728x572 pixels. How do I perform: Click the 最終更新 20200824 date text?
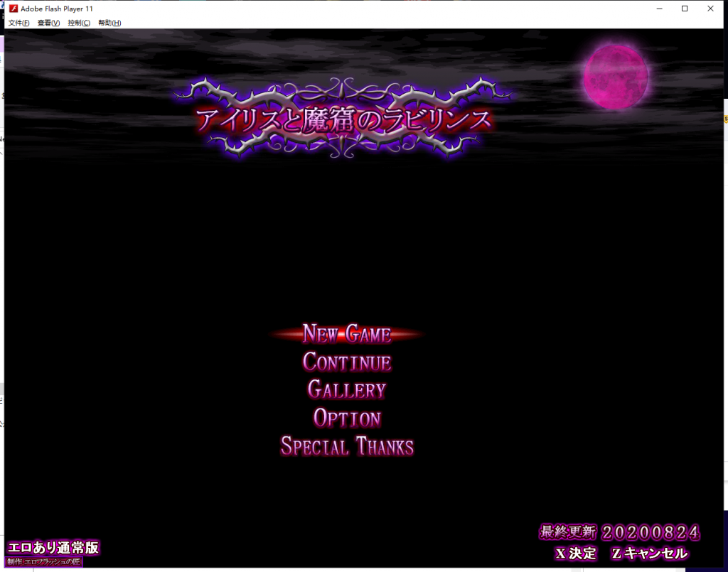(x=619, y=532)
